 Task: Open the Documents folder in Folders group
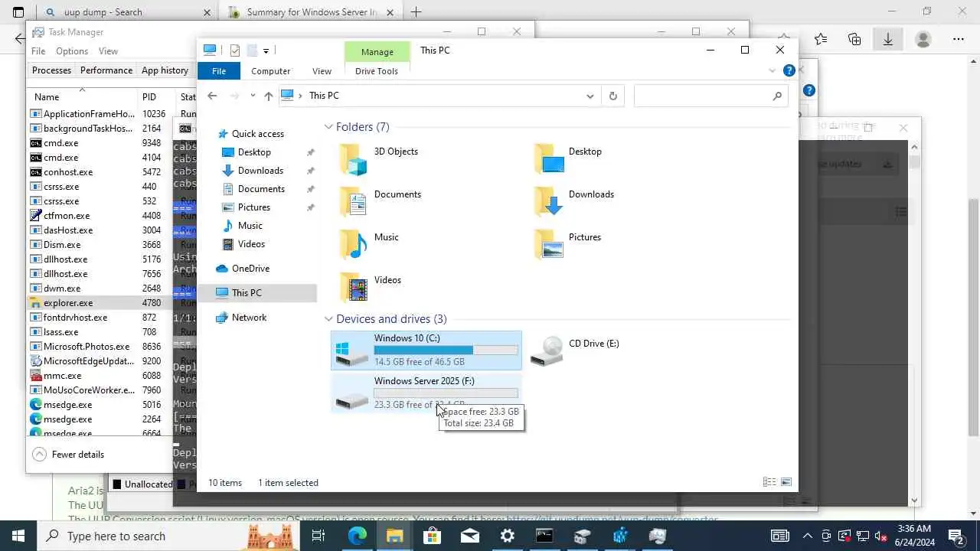[380, 202]
